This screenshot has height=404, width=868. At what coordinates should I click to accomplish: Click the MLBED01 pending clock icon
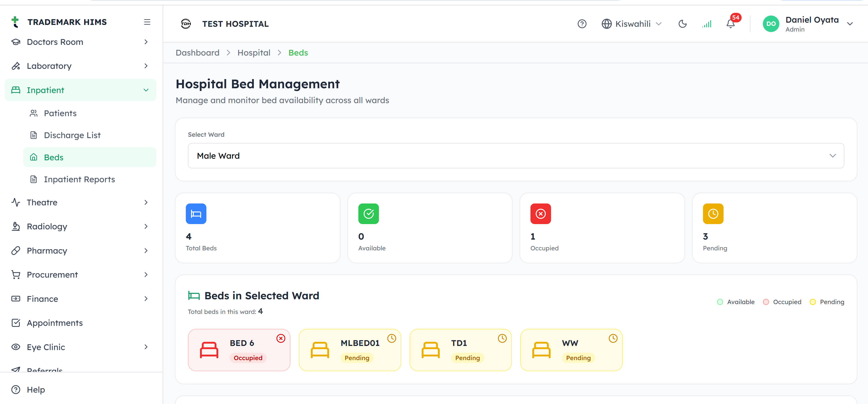(x=391, y=338)
